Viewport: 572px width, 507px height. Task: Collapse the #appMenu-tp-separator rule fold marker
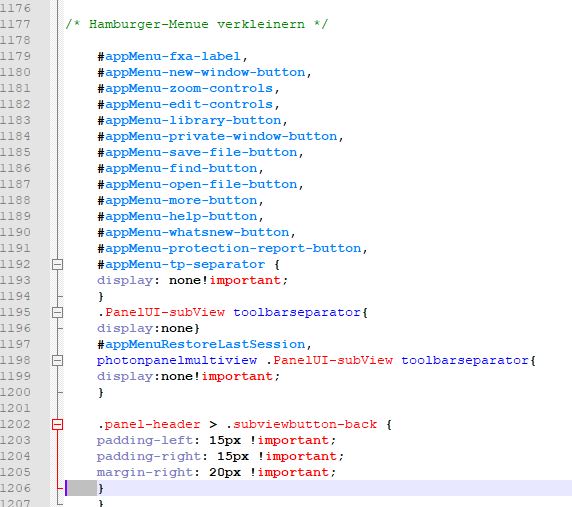57,264
